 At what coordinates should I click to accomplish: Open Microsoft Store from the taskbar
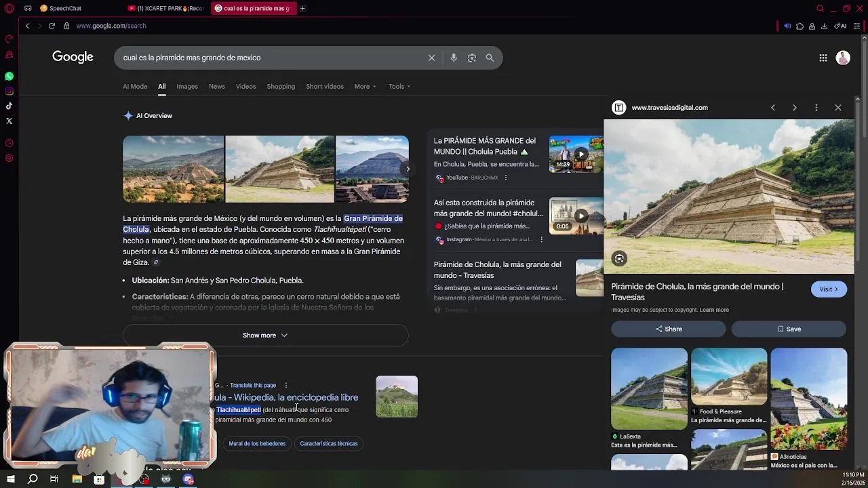(99, 479)
